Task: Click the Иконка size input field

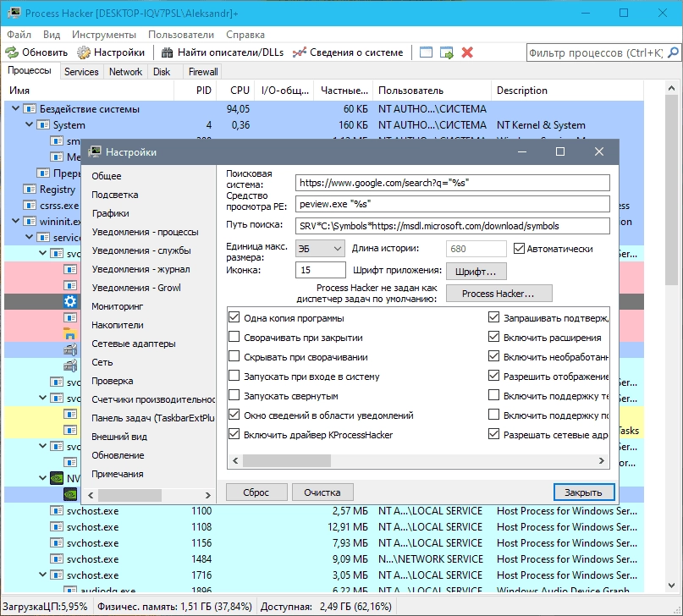Action: (x=320, y=270)
